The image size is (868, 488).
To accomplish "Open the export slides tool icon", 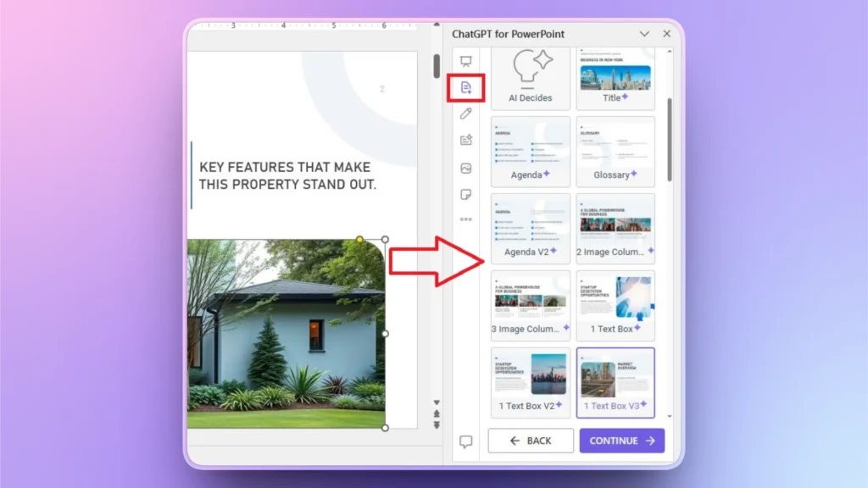I will click(465, 141).
